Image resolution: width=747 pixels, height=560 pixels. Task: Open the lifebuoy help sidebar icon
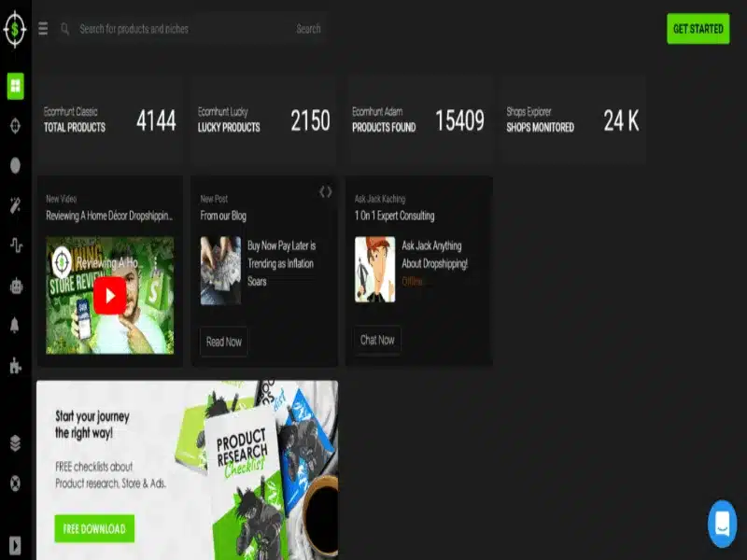click(x=15, y=483)
